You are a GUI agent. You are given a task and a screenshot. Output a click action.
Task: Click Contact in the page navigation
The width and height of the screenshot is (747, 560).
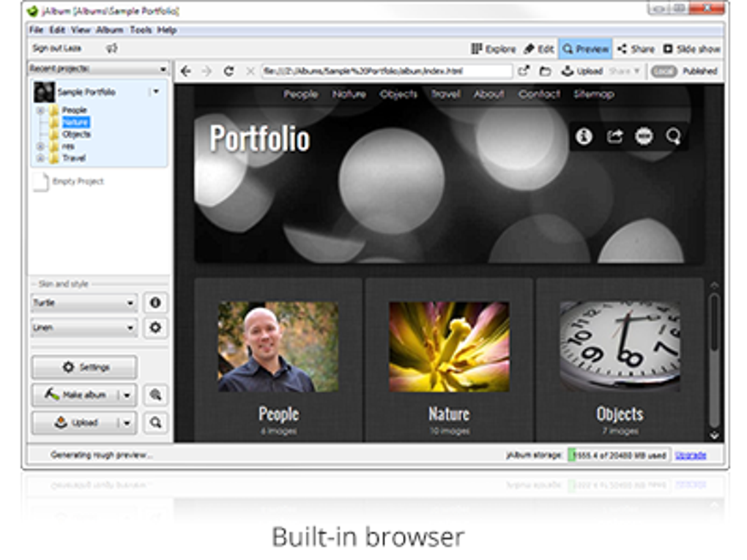point(539,94)
